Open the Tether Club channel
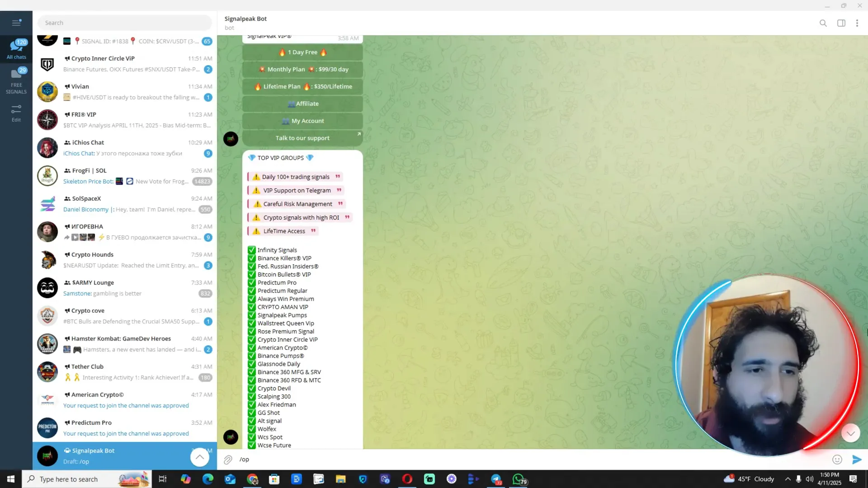Viewport: 868px width, 488px height. pos(125,372)
